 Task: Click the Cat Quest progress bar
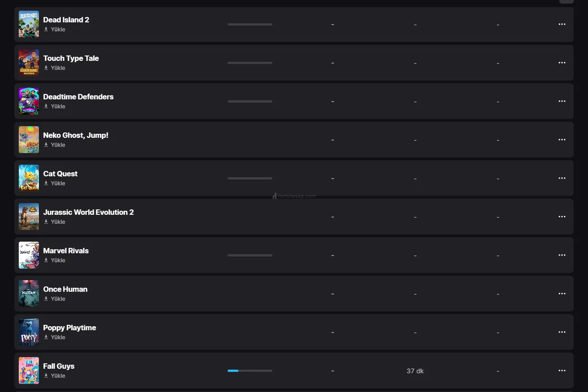250,178
